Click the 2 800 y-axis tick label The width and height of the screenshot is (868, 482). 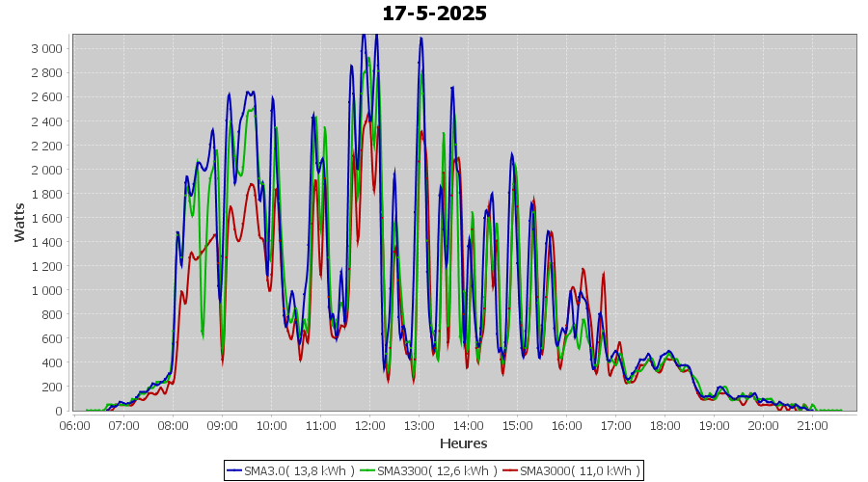[47, 73]
